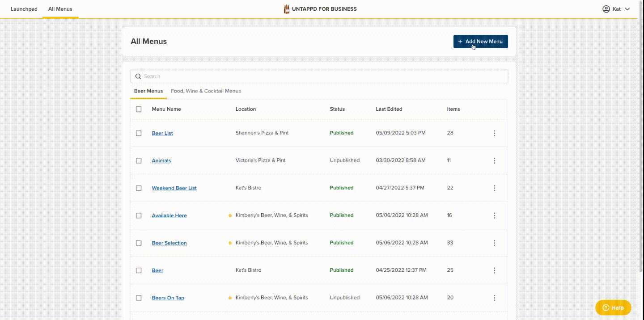Screen dimensions: 644x320
Task: Open kebab menu for Beer Selection row
Action: pos(494,243)
